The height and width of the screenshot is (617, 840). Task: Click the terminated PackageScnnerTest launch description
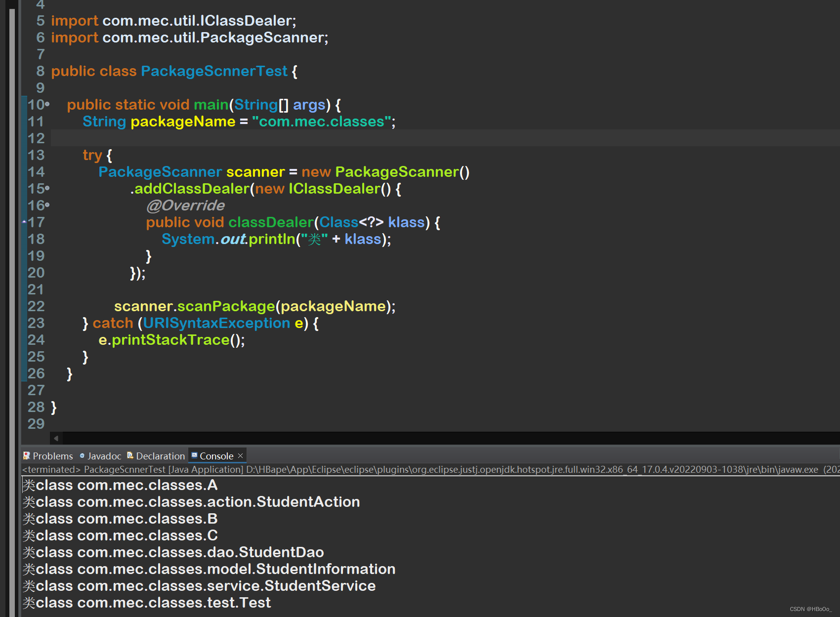(431, 469)
